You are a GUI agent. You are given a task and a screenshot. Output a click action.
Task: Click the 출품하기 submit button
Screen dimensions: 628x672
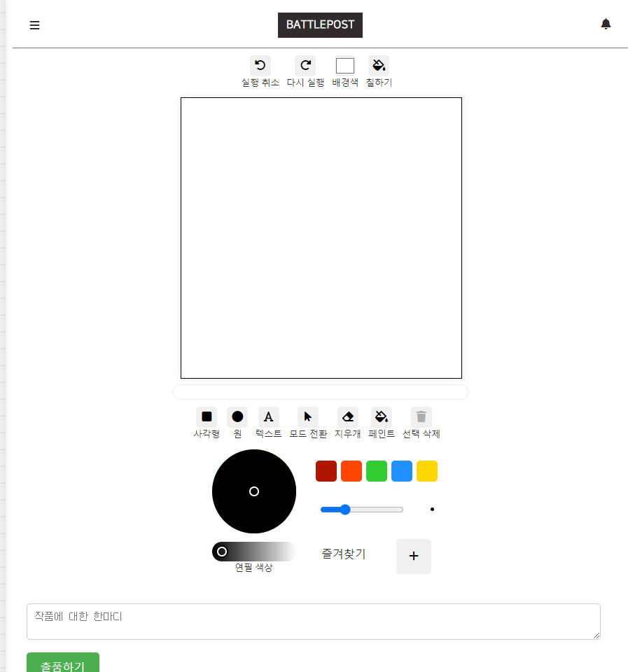tap(63, 663)
